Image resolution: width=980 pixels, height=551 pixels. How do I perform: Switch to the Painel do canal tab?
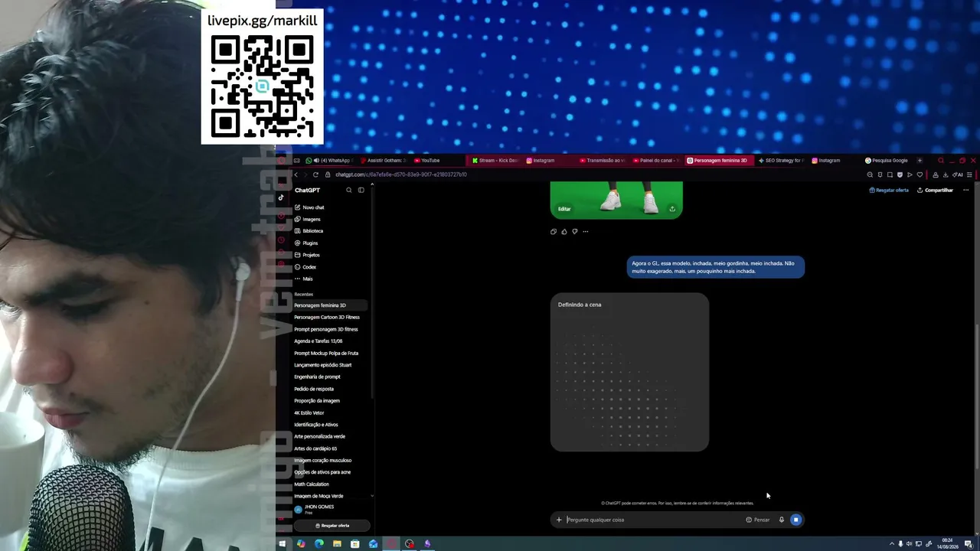pyautogui.click(x=655, y=161)
